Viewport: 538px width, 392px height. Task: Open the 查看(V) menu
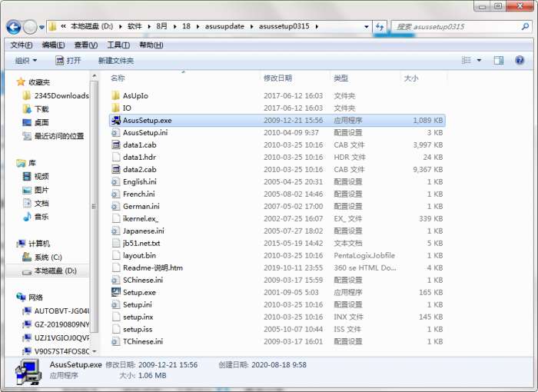click(86, 45)
